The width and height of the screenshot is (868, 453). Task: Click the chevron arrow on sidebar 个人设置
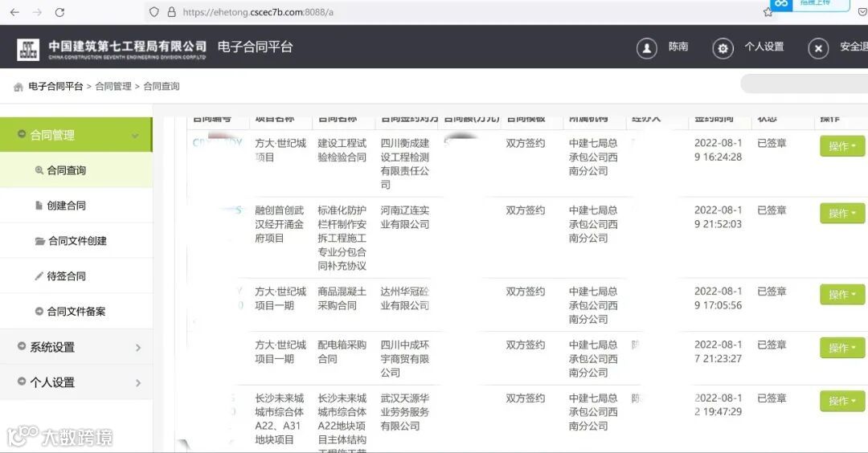tap(138, 383)
